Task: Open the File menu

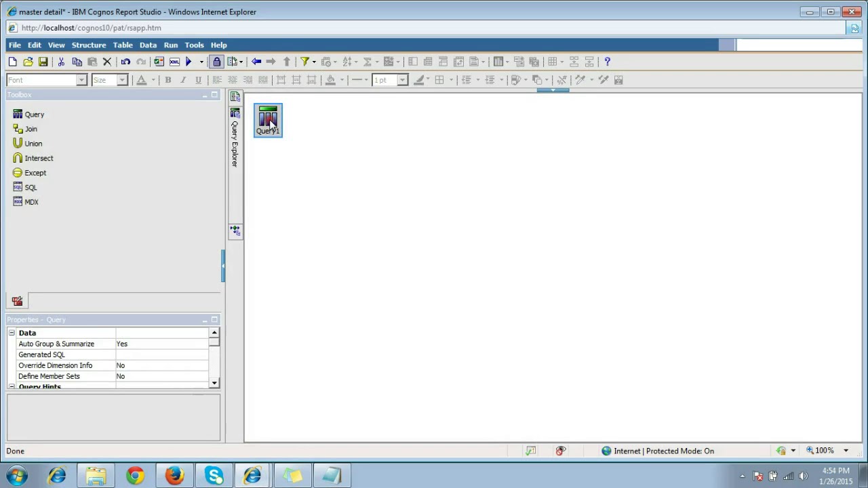Action: pos(14,45)
